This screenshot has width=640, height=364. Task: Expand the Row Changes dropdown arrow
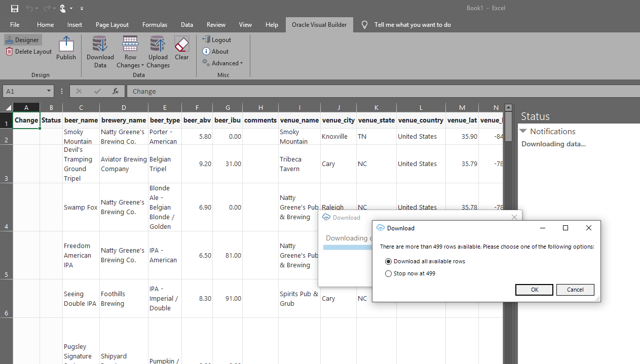point(142,65)
